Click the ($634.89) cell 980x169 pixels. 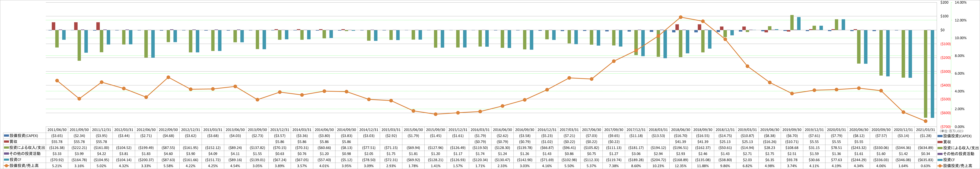[926, 148]
